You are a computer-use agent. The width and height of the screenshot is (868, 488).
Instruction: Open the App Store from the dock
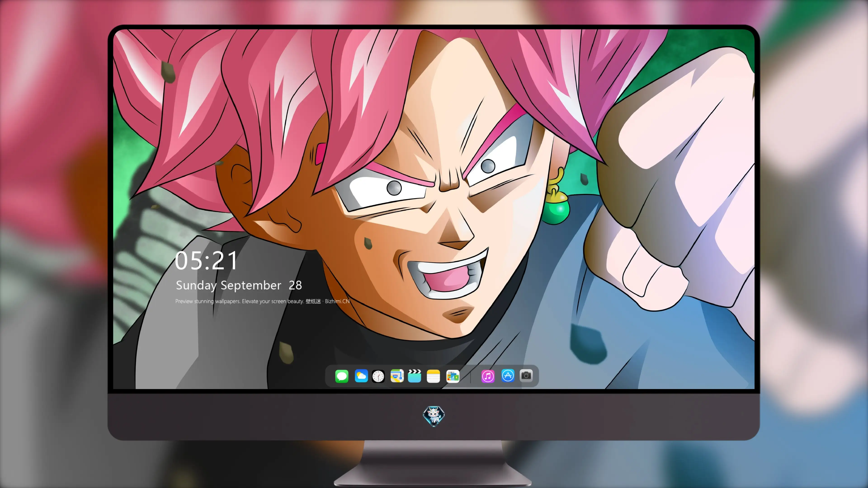(508, 375)
